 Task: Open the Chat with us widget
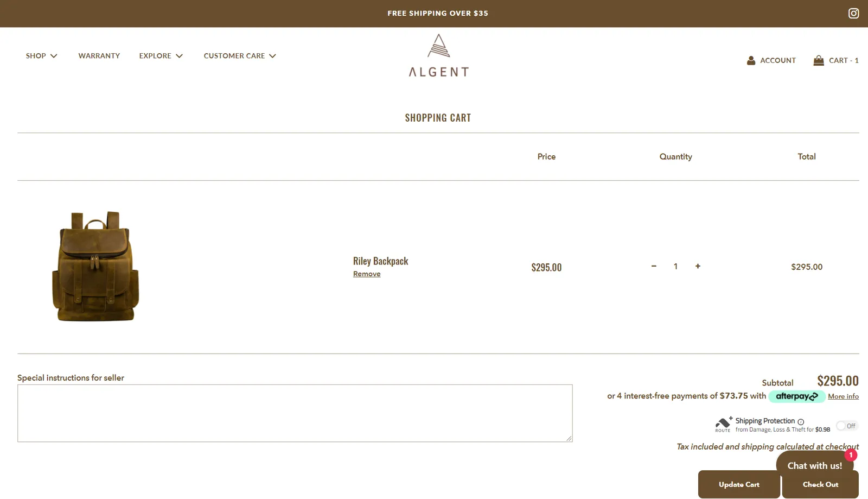click(815, 465)
